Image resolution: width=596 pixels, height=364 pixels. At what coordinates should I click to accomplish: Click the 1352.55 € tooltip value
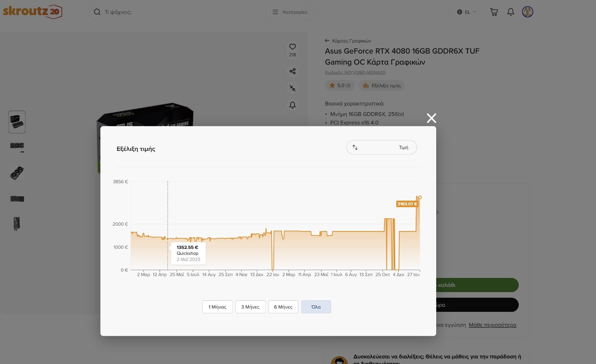187,247
